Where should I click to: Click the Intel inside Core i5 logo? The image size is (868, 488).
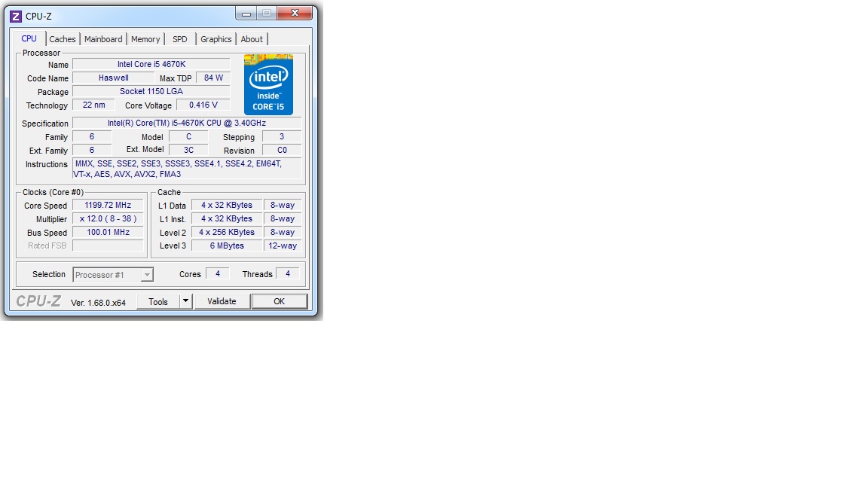pyautogui.click(x=268, y=84)
